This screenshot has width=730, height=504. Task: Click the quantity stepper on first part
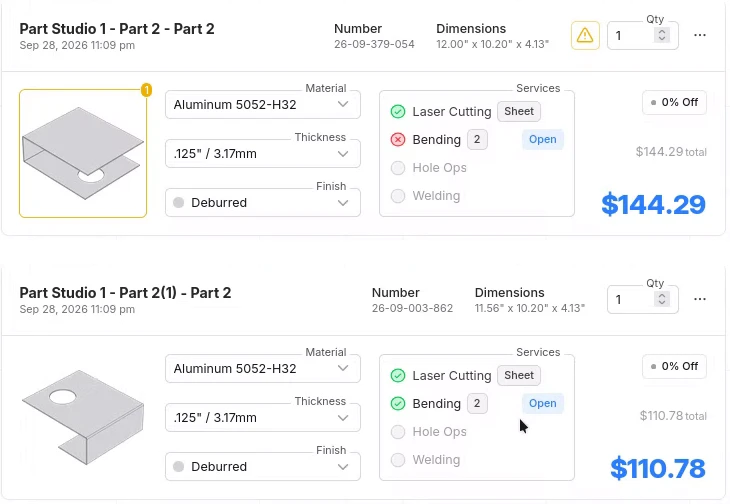662,35
